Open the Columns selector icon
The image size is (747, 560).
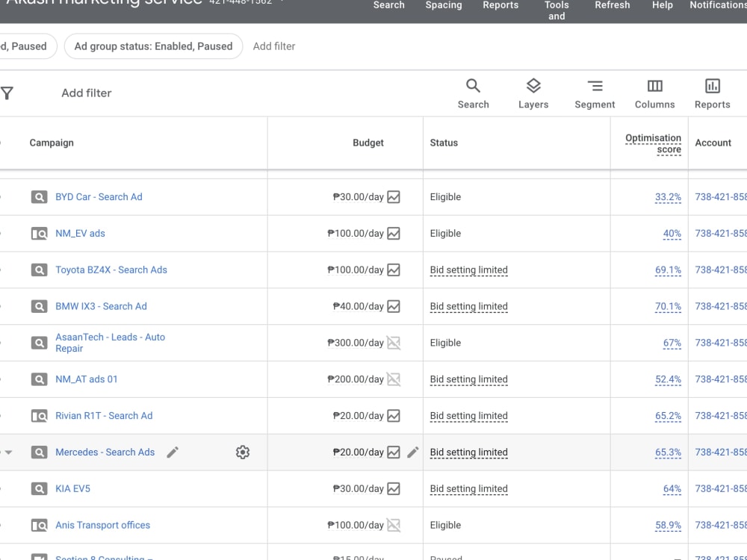tap(654, 93)
